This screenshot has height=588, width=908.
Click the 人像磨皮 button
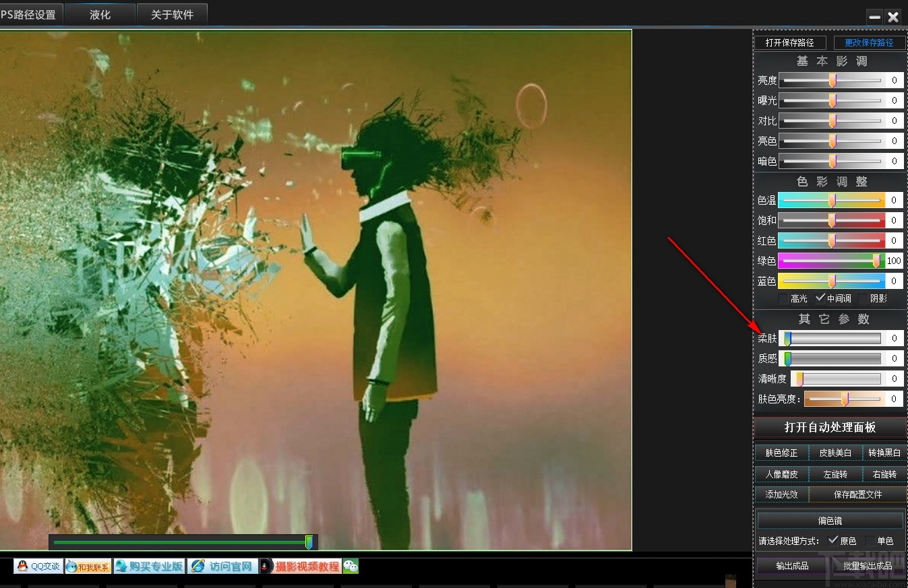point(781,474)
